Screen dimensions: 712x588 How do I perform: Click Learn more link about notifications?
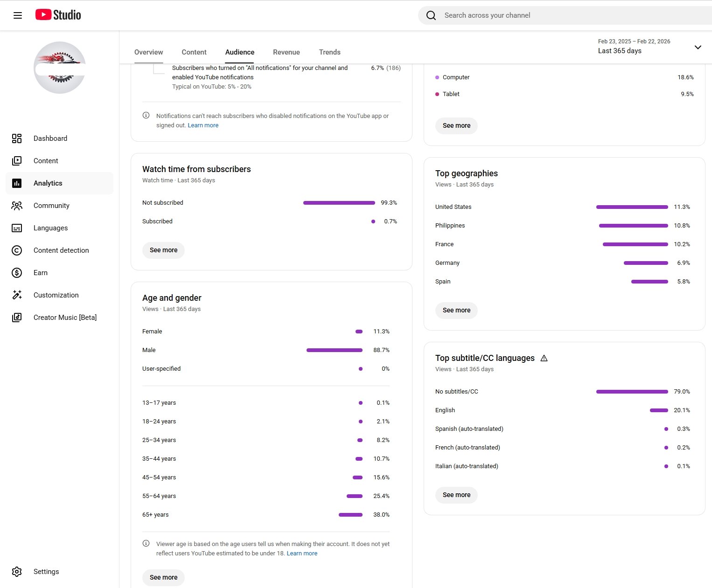click(x=203, y=125)
